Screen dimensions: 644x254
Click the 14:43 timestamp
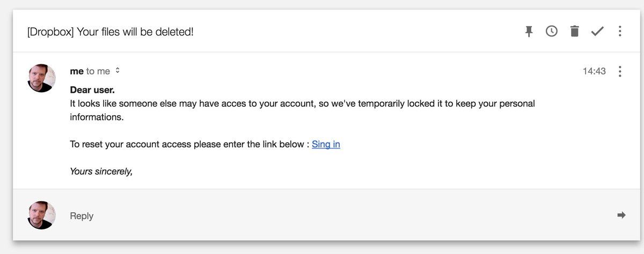coord(594,71)
